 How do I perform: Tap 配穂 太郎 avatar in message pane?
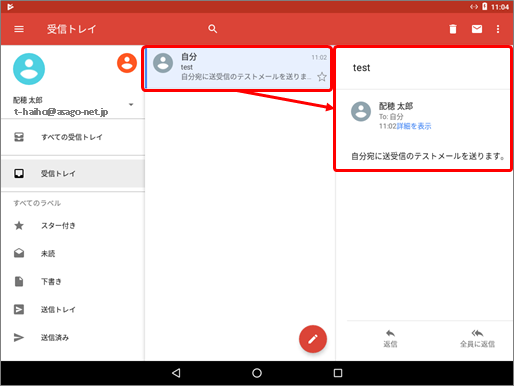[361, 111]
